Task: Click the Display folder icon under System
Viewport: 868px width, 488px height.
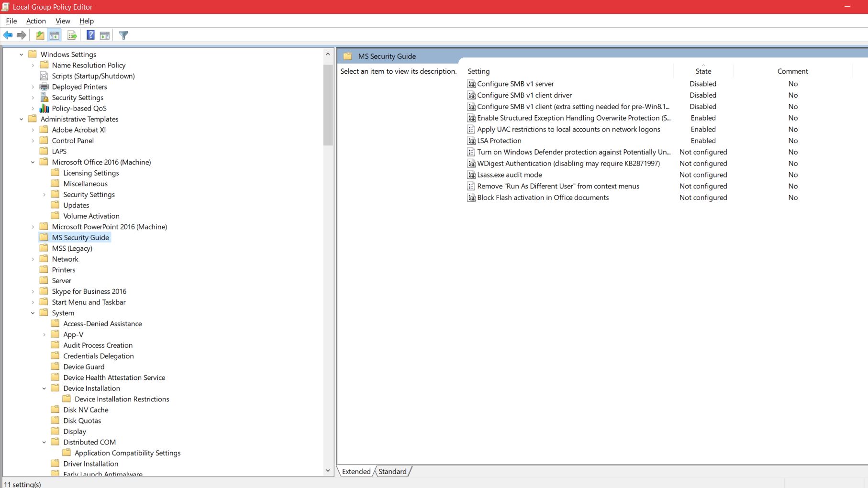Action: point(56,431)
